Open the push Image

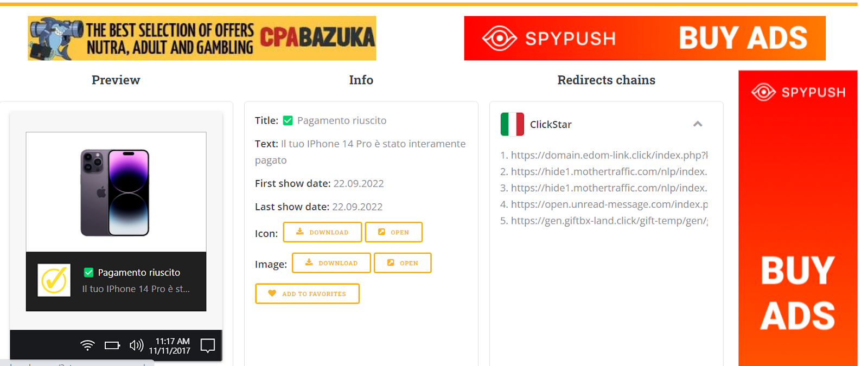click(x=403, y=263)
